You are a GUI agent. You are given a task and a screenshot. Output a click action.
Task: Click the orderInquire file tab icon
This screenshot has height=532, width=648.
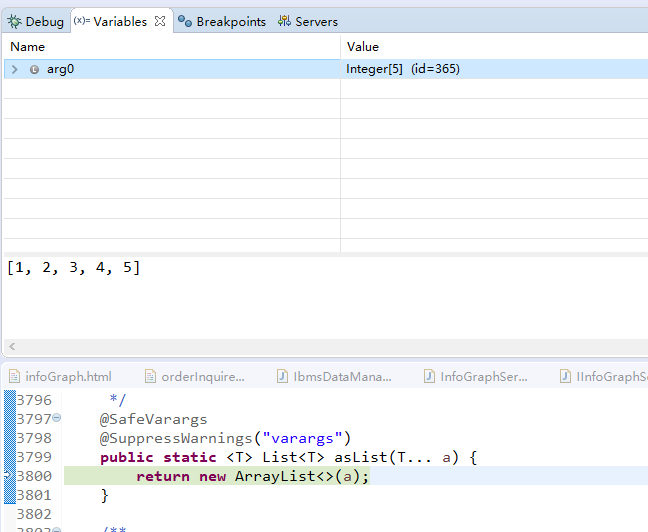151,377
